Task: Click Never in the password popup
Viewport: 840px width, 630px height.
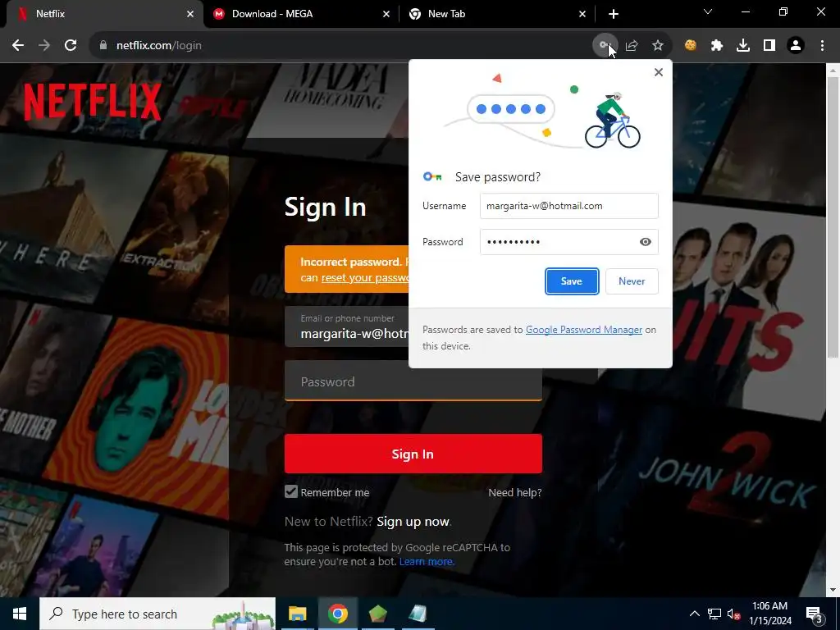Action: 632,281
